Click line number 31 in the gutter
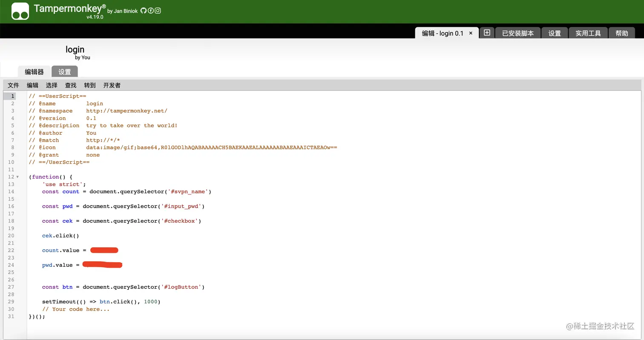The width and height of the screenshot is (644, 340). pyautogui.click(x=11, y=316)
